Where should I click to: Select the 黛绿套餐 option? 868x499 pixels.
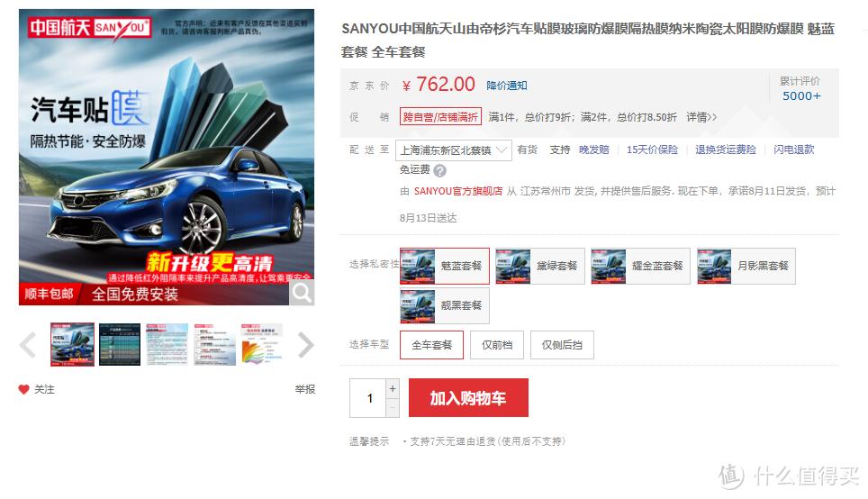coord(539,266)
